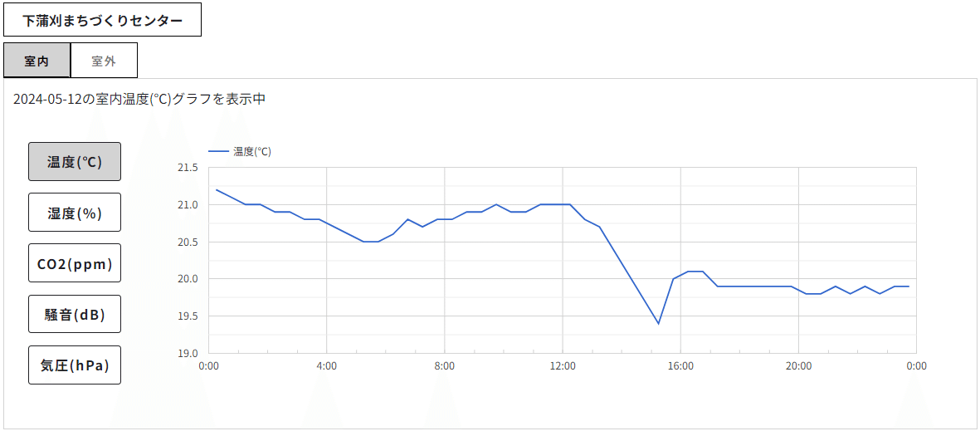Show the 湿度(%) graph
The image size is (980, 431).
[x=75, y=213]
